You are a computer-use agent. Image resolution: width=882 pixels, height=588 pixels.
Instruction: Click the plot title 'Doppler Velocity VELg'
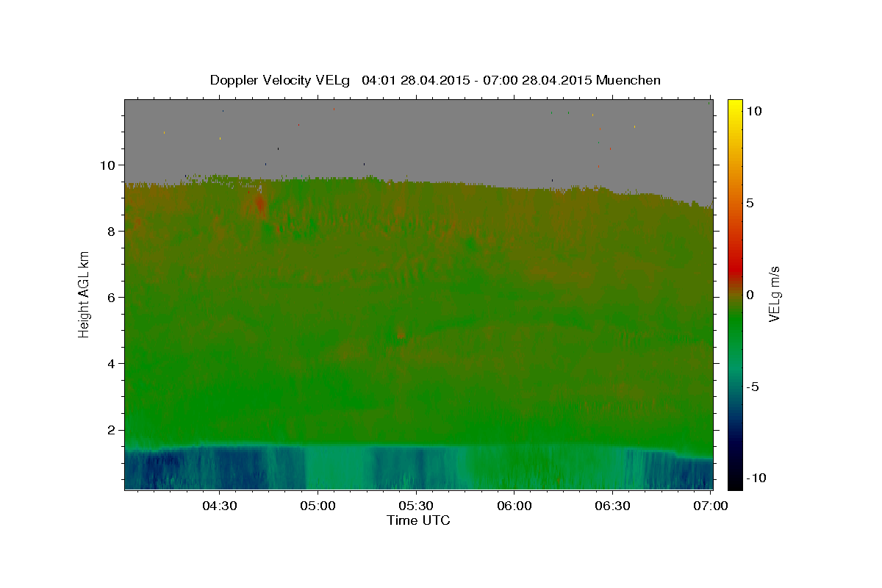[x=280, y=80]
